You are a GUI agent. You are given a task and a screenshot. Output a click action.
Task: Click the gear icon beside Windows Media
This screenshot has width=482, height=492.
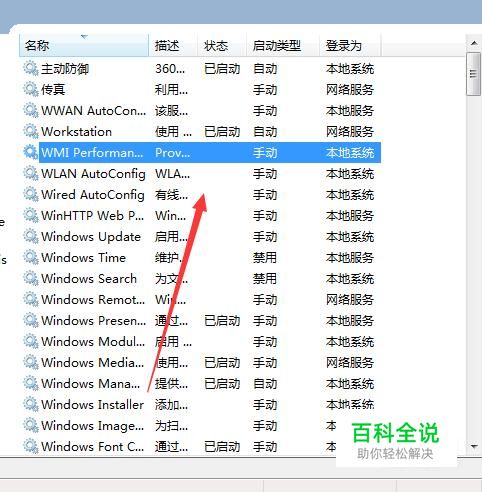click(x=31, y=363)
